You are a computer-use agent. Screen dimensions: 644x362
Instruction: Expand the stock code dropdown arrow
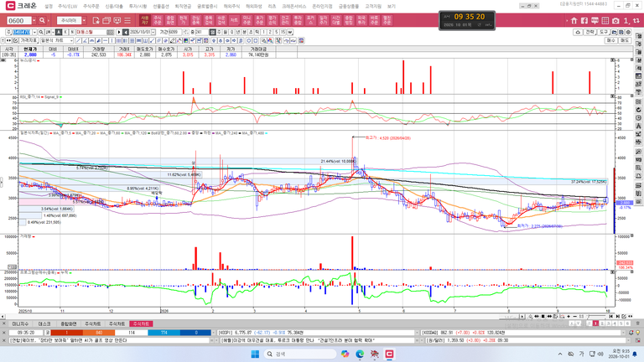tap(35, 32)
